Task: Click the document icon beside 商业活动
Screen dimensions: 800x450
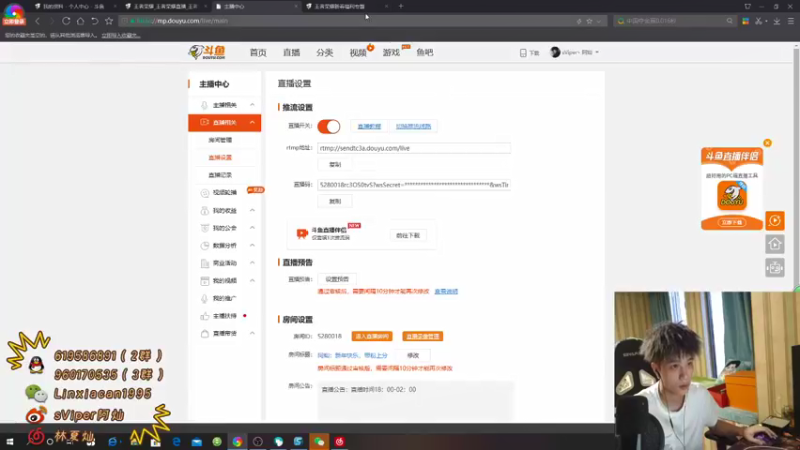Action: coord(205,263)
